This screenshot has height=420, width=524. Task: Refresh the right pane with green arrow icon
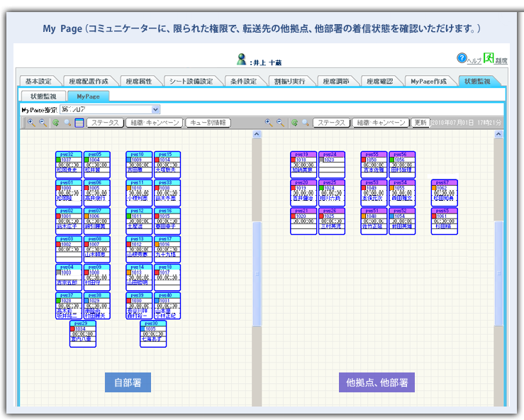294,123
